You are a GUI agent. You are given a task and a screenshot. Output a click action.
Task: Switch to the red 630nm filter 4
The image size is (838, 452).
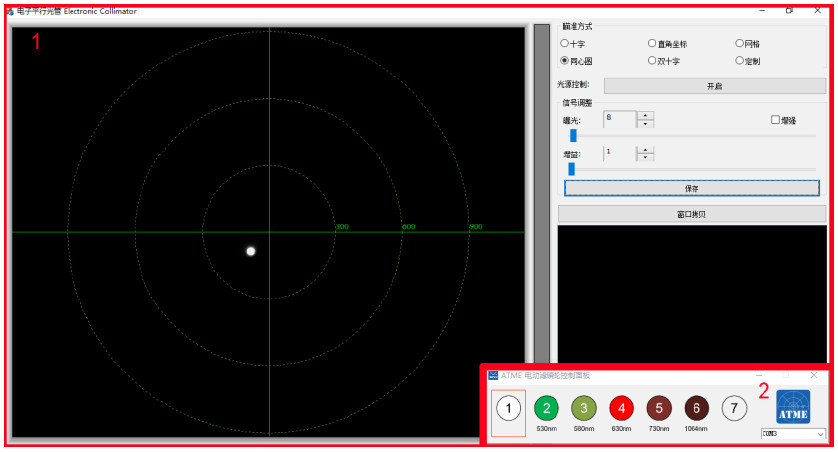pyautogui.click(x=621, y=408)
